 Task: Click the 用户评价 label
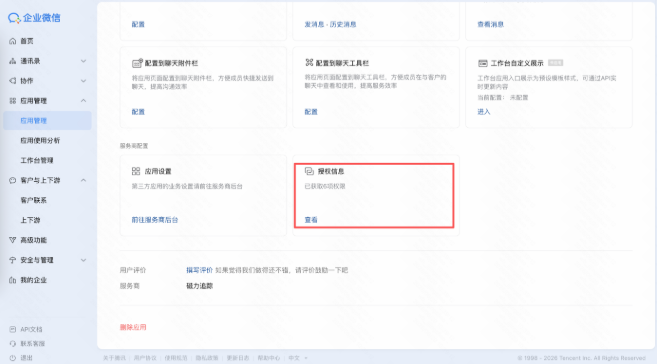coord(133,270)
